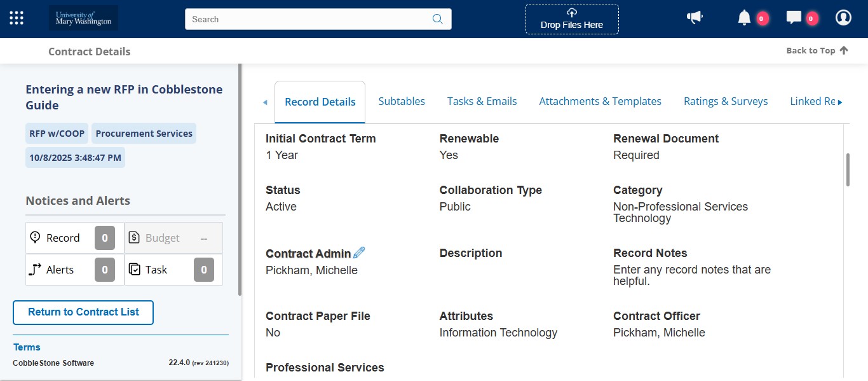The width and height of the screenshot is (868, 381).
Task: Expand the Alerts notice counter
Action: [104, 269]
